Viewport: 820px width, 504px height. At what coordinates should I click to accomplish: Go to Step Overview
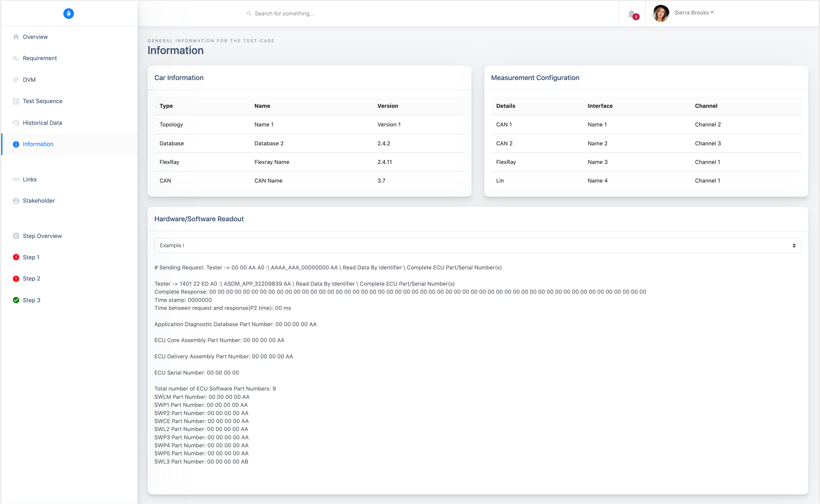click(x=42, y=236)
